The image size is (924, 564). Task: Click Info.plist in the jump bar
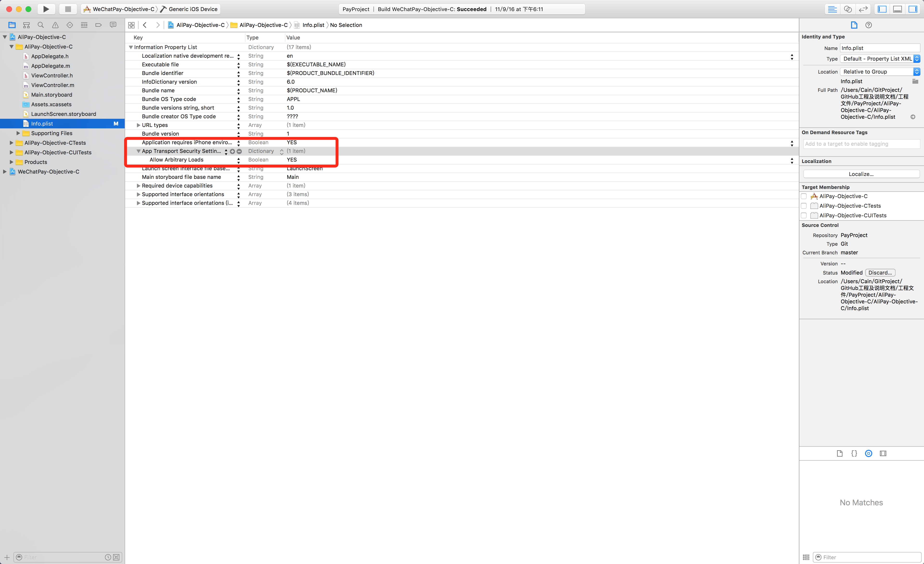click(x=313, y=25)
